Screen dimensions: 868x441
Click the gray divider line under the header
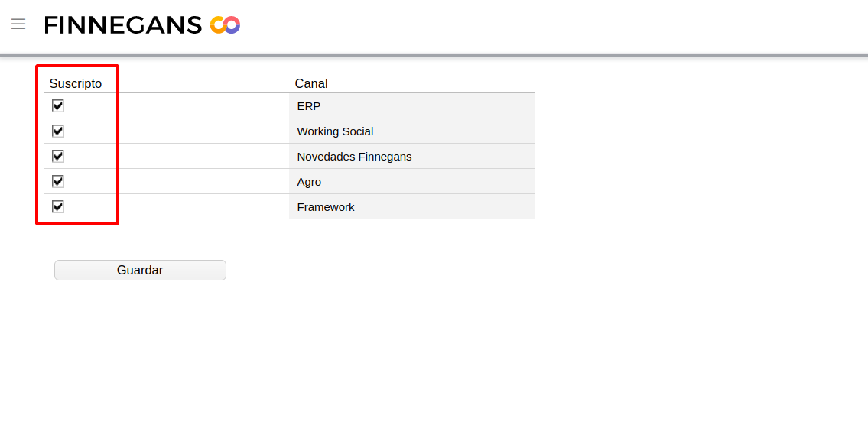tap(459, 55)
